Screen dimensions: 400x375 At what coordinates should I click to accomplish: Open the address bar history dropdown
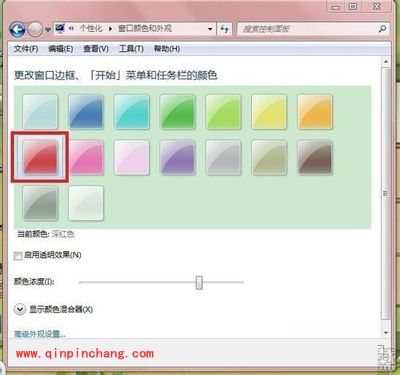click(210, 29)
